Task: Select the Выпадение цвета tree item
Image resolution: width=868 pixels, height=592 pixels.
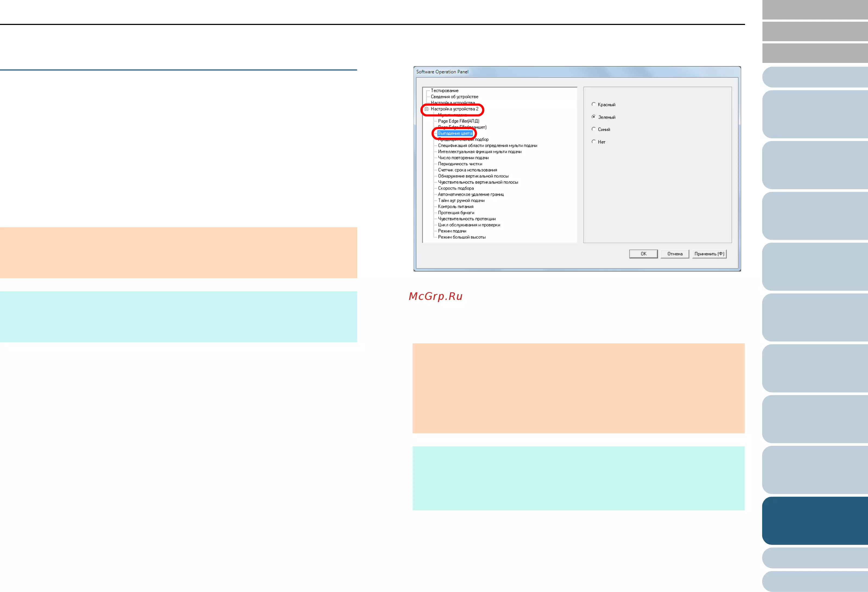Action: tap(455, 133)
